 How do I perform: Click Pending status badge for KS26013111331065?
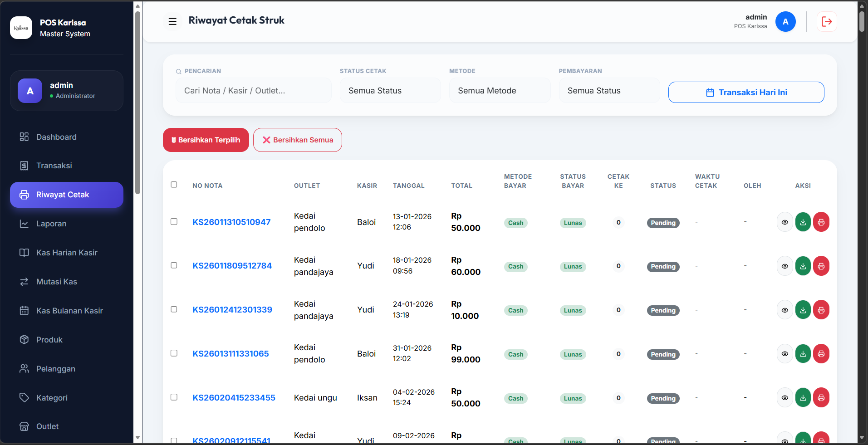click(663, 354)
